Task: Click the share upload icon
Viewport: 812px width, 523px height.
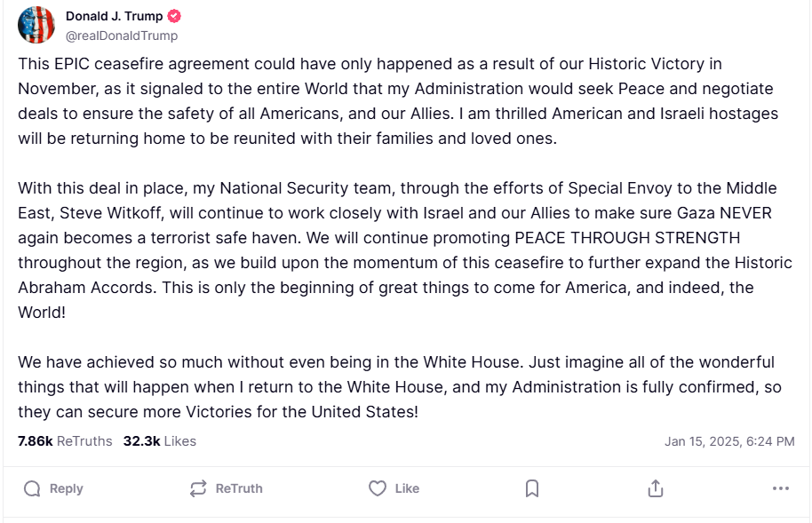Action: click(x=656, y=488)
